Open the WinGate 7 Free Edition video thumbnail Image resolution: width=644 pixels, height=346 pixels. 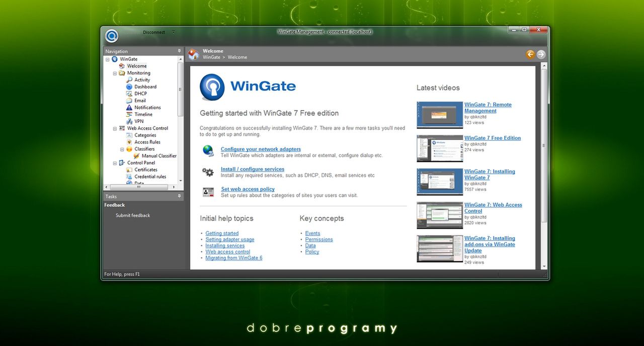coord(439,148)
